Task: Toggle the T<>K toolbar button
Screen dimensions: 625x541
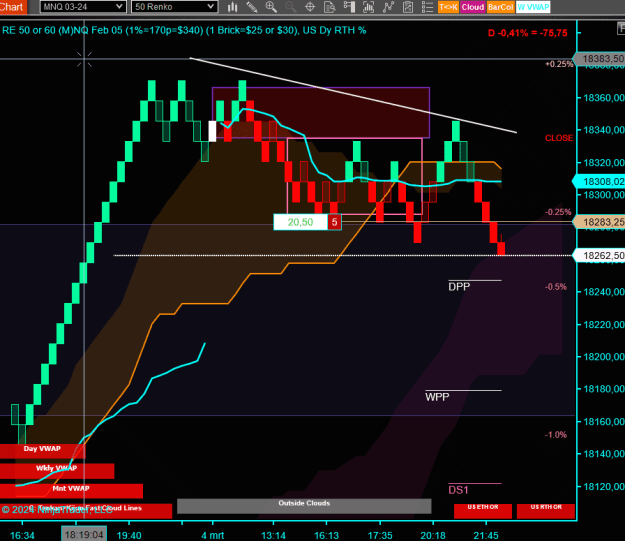Action: pyautogui.click(x=448, y=7)
